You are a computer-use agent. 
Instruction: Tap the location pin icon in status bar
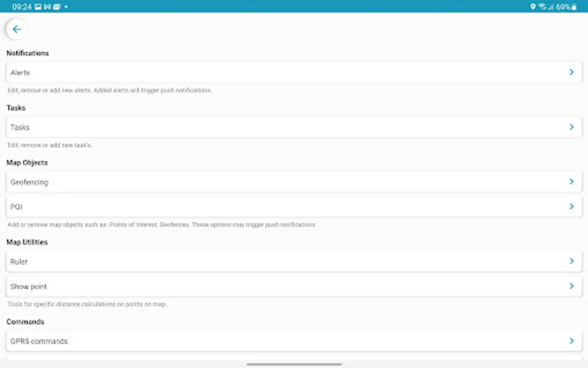533,6
